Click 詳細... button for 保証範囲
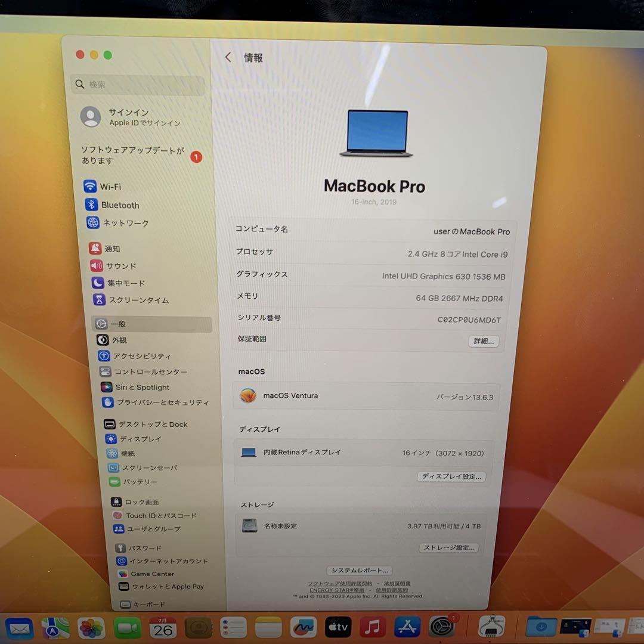The width and height of the screenshot is (644, 644). pyautogui.click(x=484, y=341)
